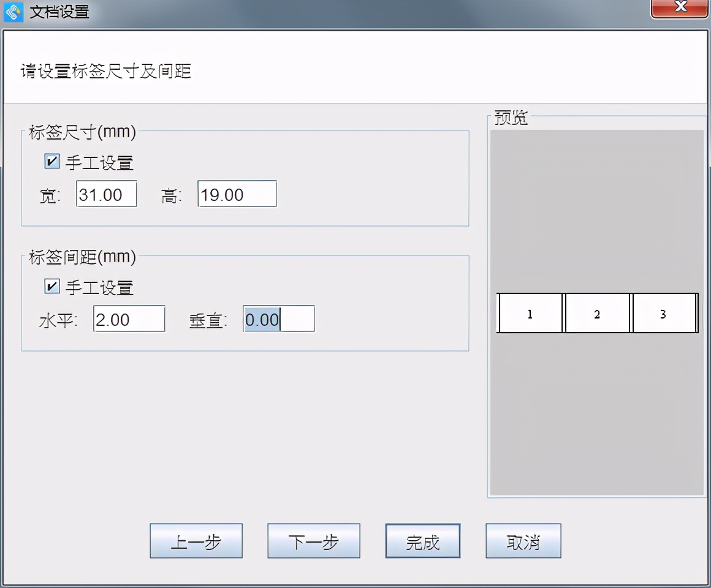Click label 2 in the 预览 preview

click(x=597, y=314)
